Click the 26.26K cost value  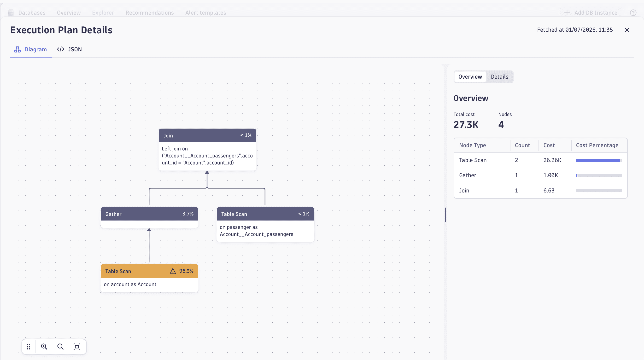[552, 160]
